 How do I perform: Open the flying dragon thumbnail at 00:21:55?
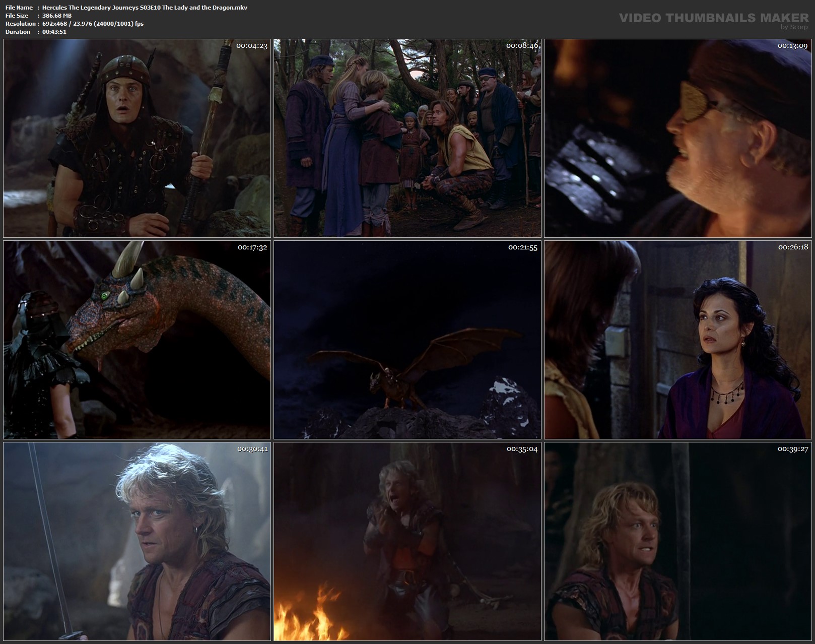click(407, 340)
